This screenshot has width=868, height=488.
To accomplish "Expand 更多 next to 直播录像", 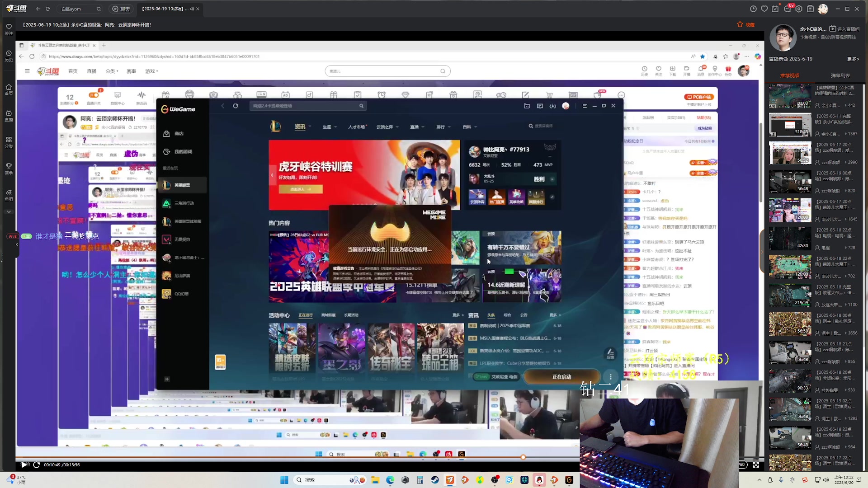I will coord(853,59).
